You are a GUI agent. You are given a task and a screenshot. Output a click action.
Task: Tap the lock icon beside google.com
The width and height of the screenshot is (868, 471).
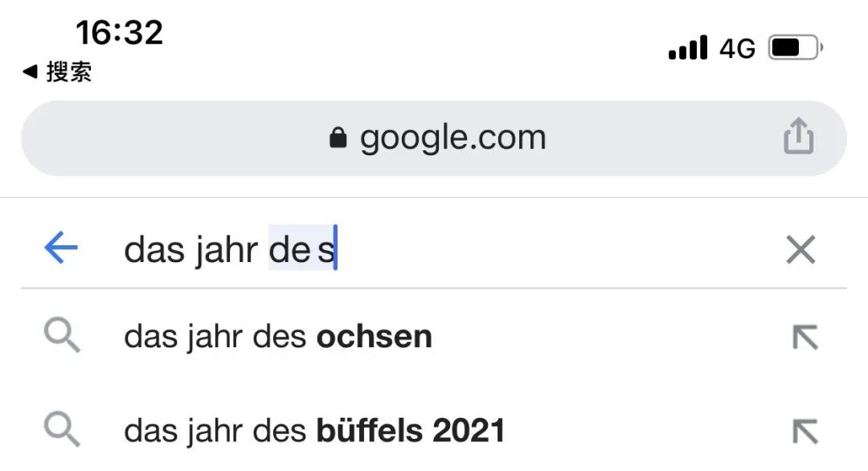(x=338, y=137)
